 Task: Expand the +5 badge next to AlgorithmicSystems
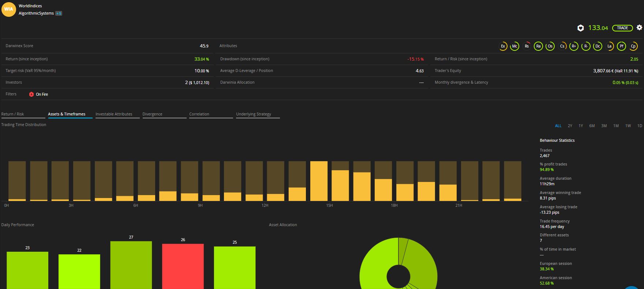click(x=59, y=14)
